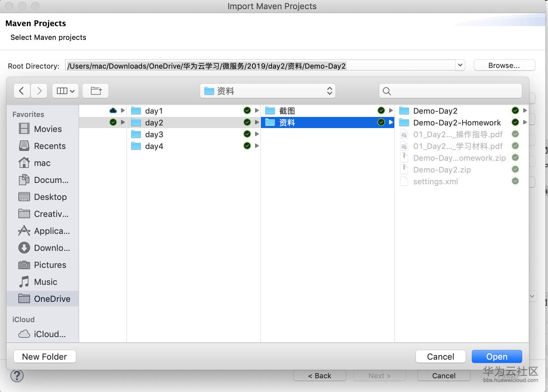Click the file search field
548x392 pixels.
[451, 91]
